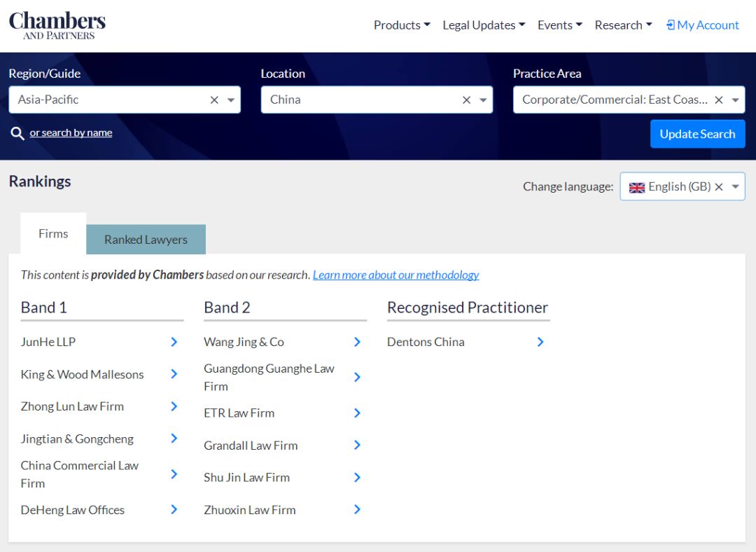This screenshot has width=756, height=552.
Task: Clear the Asia-Pacific region selection
Action: pos(215,100)
